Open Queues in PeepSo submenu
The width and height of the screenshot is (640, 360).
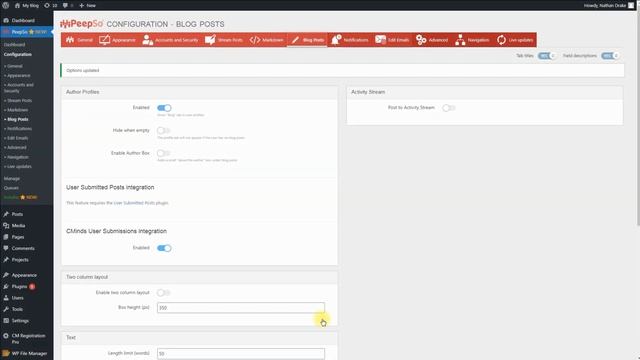coord(11,188)
